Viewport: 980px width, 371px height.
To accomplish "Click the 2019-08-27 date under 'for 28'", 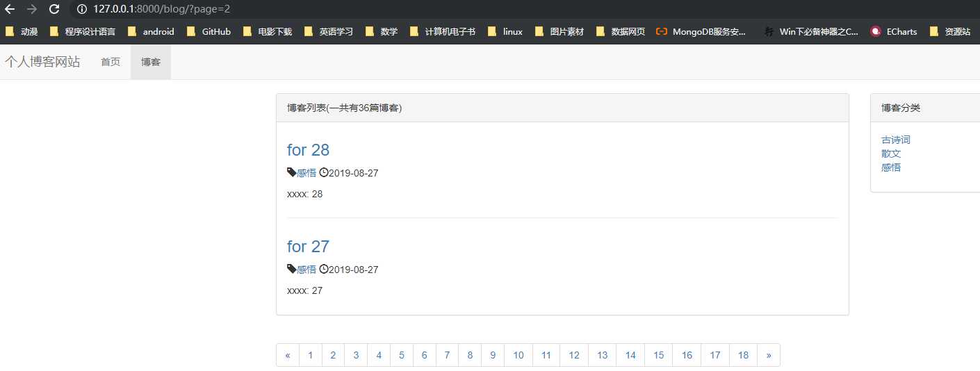I will (x=354, y=173).
